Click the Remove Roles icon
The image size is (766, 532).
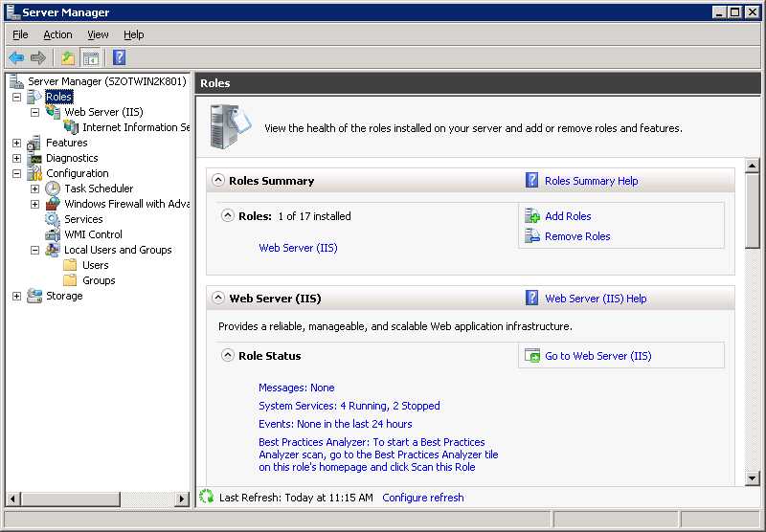pyautogui.click(x=532, y=236)
